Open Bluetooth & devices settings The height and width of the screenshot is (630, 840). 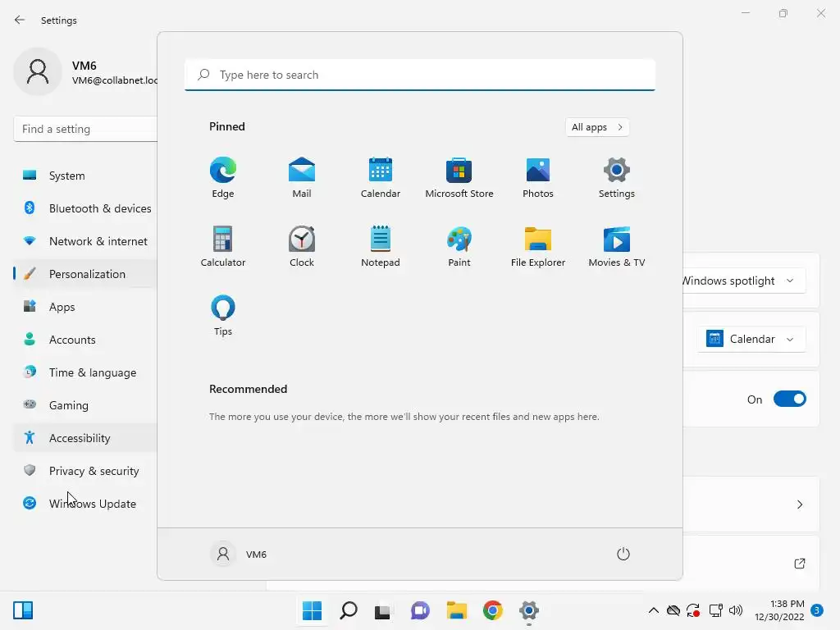tap(85, 208)
